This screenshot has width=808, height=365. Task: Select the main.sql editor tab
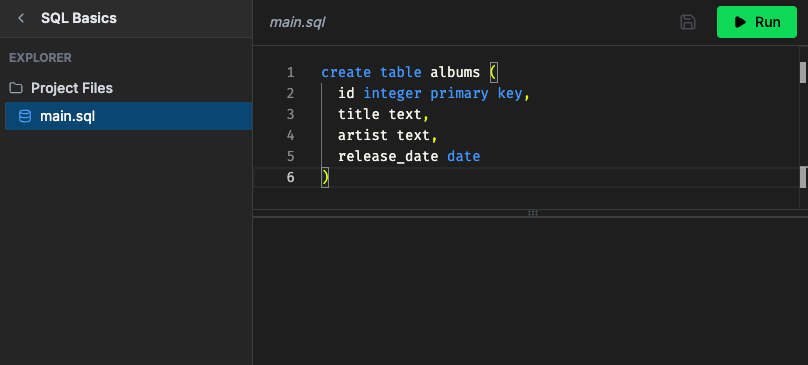point(297,23)
